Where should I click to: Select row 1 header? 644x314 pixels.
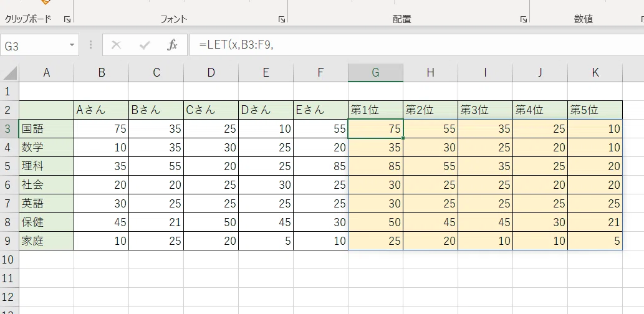coord(9,91)
